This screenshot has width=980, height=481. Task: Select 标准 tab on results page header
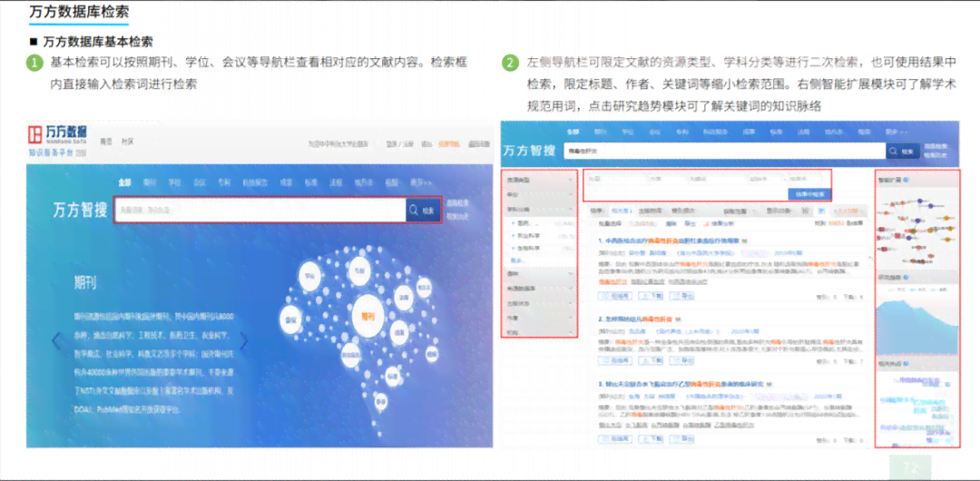777,132
